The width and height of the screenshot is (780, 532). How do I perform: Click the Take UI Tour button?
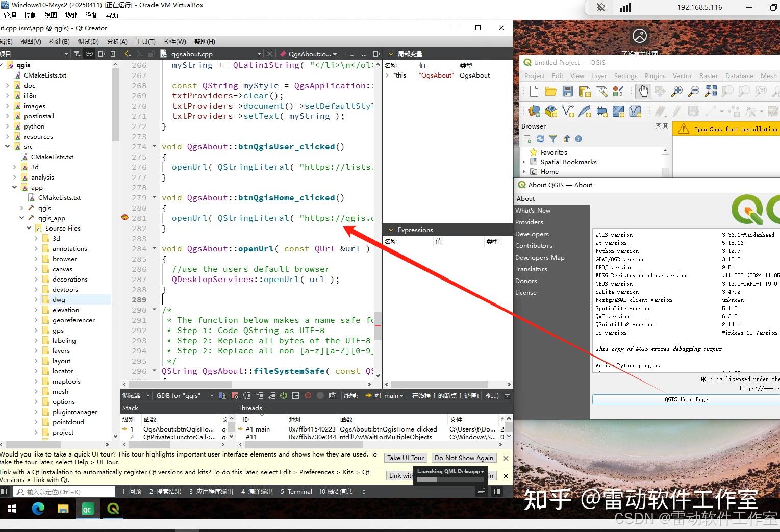point(405,458)
